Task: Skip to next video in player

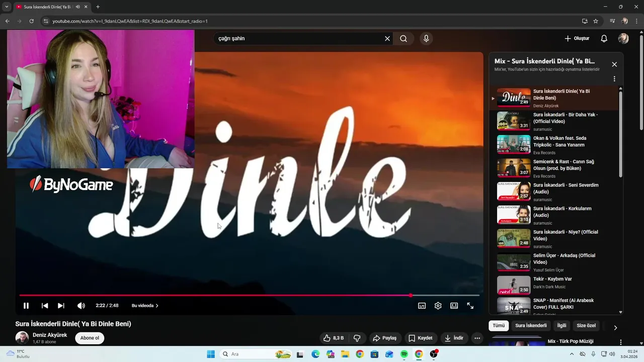Action: pyautogui.click(x=61, y=306)
